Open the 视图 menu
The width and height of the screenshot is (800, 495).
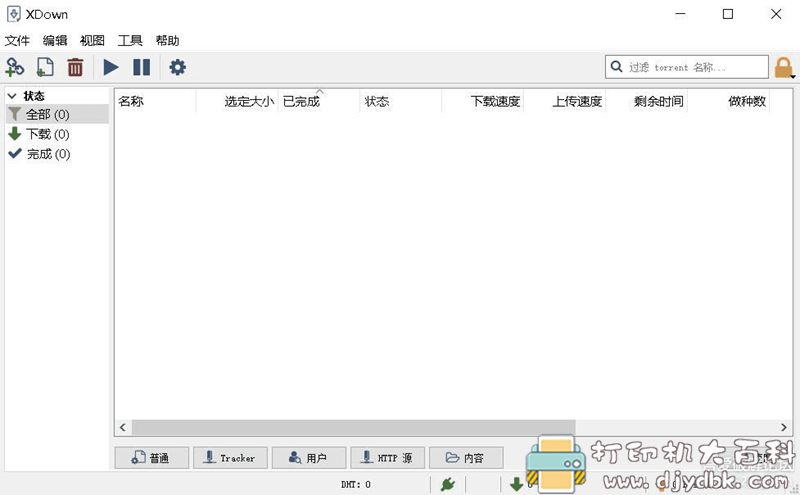pyautogui.click(x=92, y=41)
